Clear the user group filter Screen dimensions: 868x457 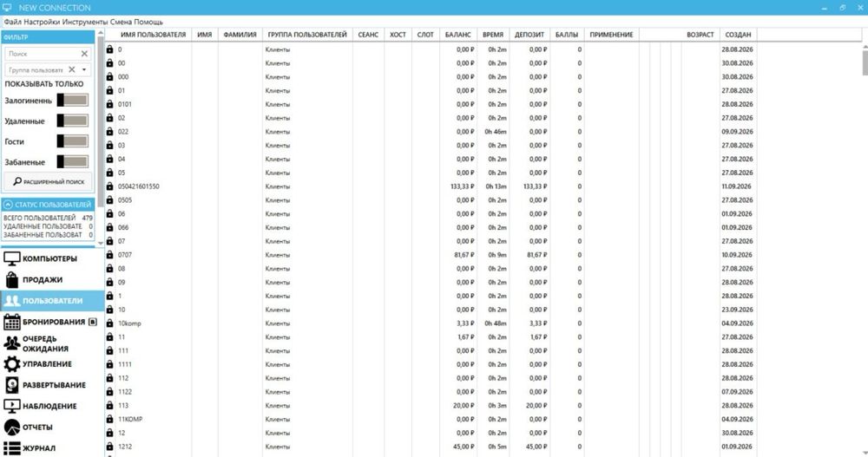(x=71, y=69)
